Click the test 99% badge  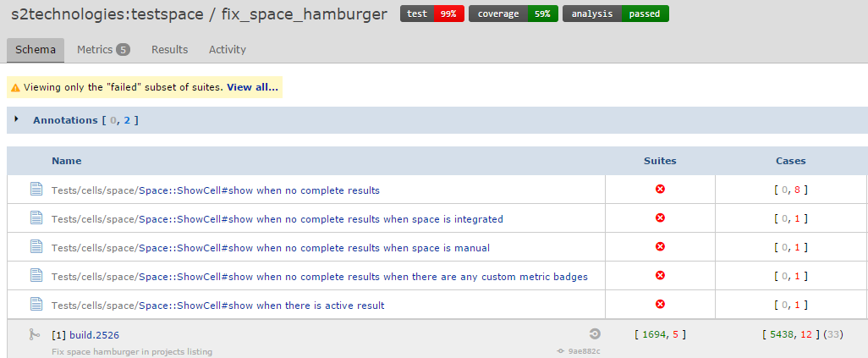432,14
